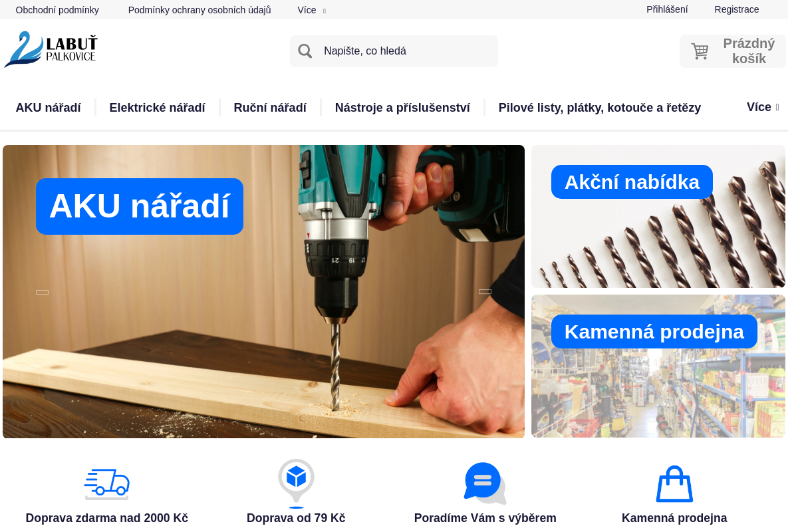Screen dimensions: 798x532
Task: Click the Labuť Palkovice swan logo
Action: coord(51,50)
